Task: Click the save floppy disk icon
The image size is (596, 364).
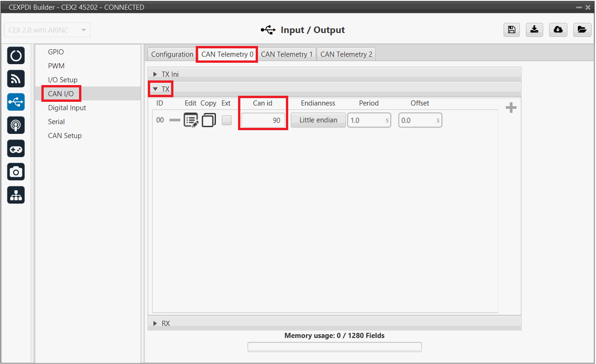Action: coord(511,30)
